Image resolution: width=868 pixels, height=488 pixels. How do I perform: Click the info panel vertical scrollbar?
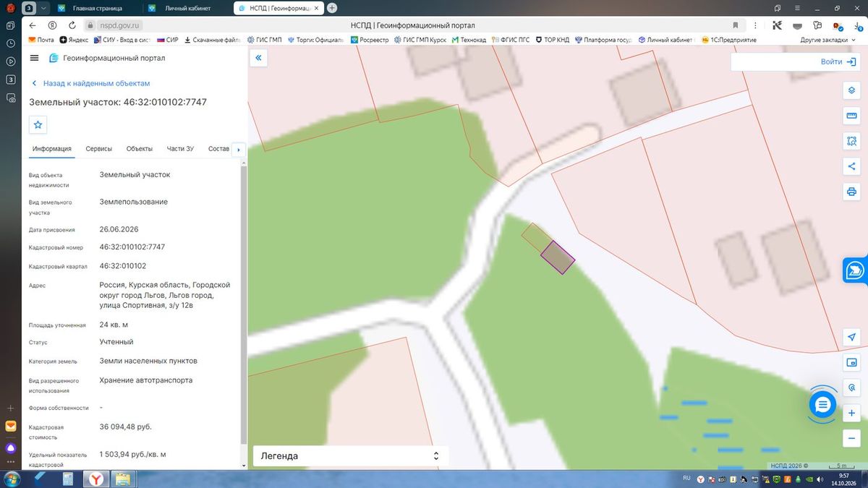point(244,304)
